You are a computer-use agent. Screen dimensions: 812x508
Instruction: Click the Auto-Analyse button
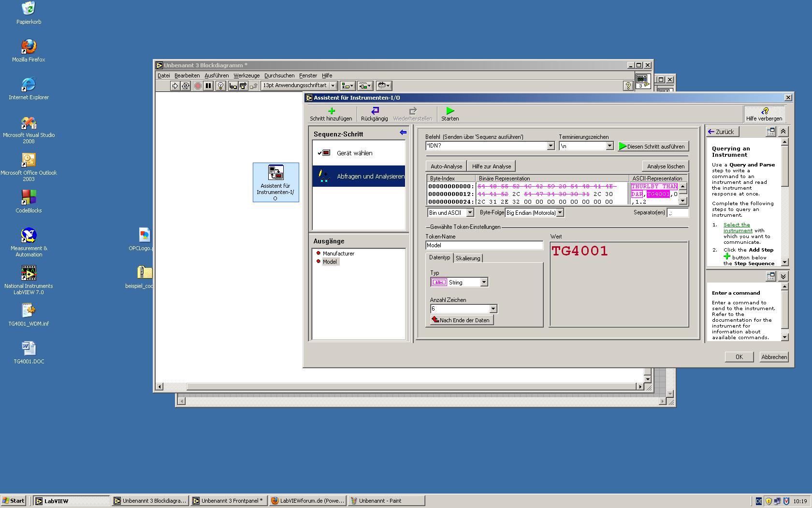pos(446,166)
